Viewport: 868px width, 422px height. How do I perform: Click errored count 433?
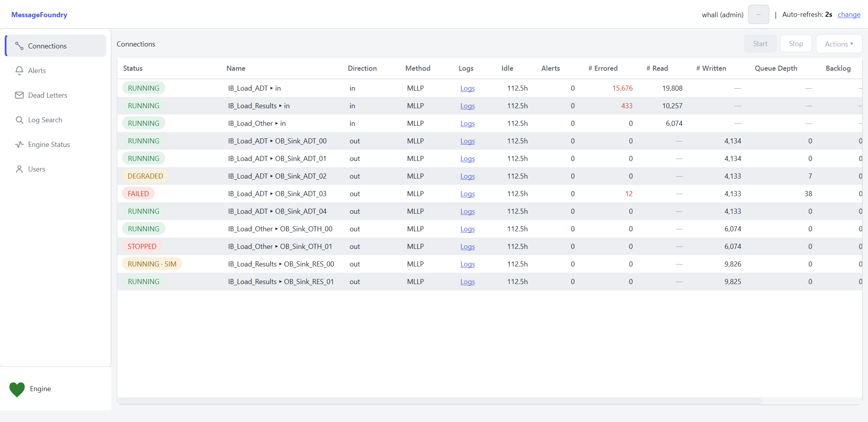click(627, 106)
